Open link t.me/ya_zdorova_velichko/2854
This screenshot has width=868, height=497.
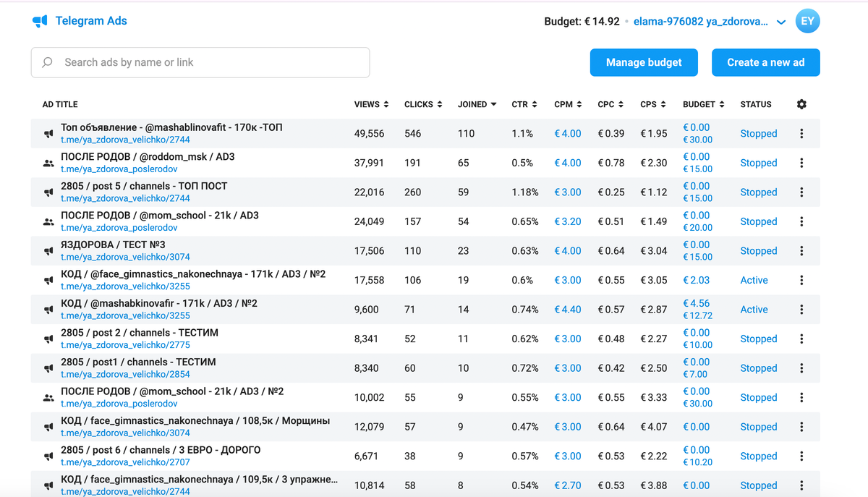coord(125,374)
